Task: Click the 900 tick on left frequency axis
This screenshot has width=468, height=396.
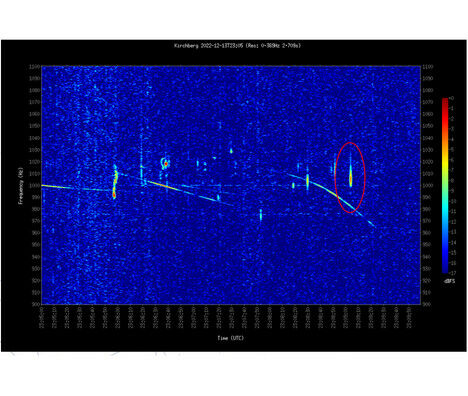Action: tap(35, 304)
